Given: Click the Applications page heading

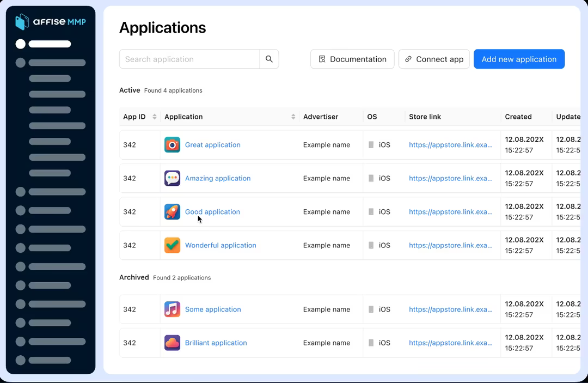Looking at the screenshot, I should (163, 28).
